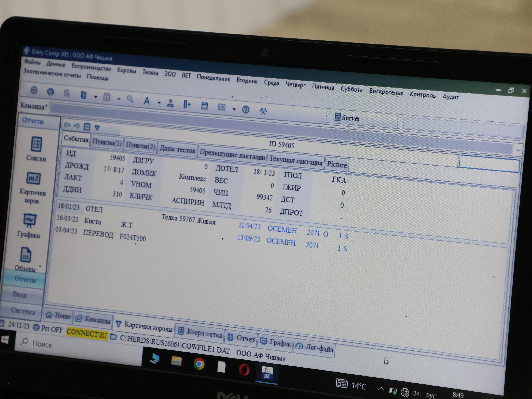Switch to the Пункты(2) tab

coord(141,146)
